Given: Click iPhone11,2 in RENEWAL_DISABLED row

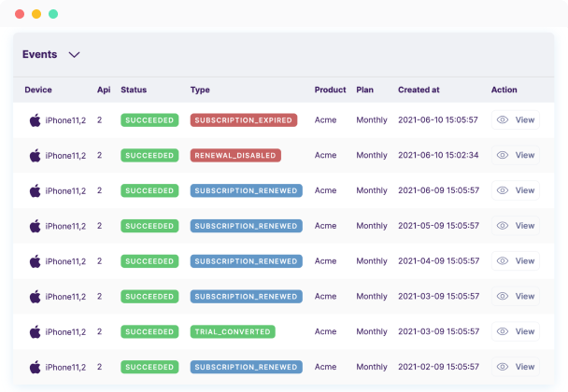Looking at the screenshot, I should pos(65,156).
